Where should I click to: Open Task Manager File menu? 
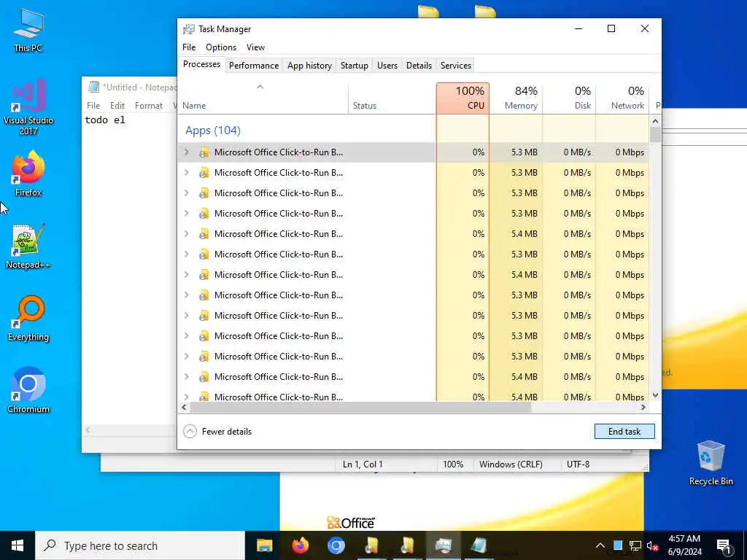[x=189, y=47]
